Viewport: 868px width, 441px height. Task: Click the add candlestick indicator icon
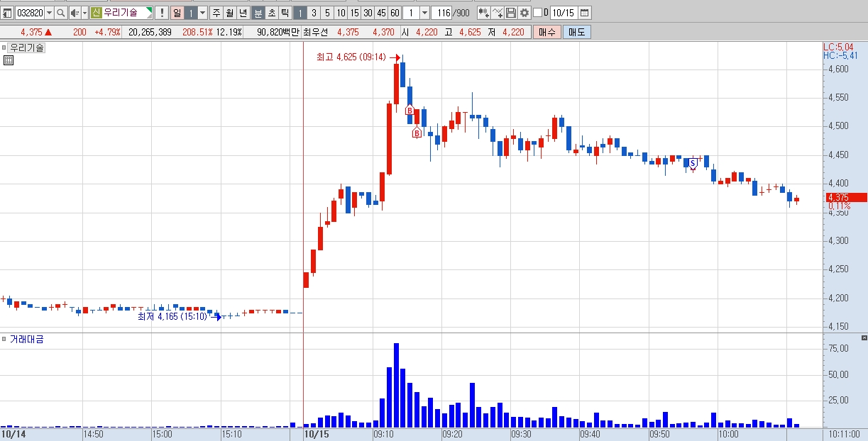pos(484,13)
